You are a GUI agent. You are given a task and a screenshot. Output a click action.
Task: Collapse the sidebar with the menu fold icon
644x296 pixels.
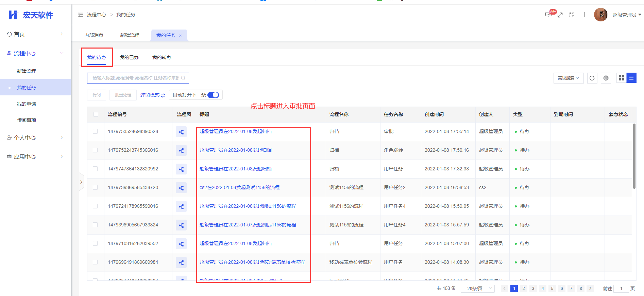[81, 15]
